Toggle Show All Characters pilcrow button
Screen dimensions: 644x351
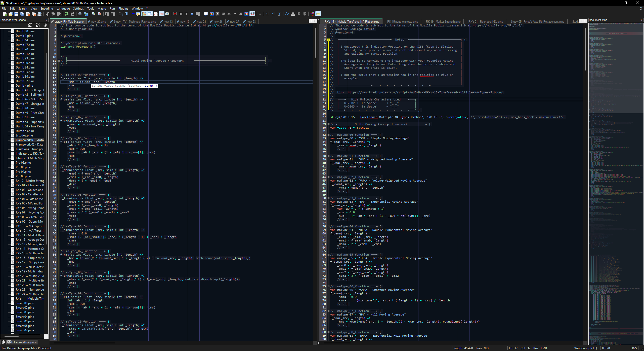(126, 14)
